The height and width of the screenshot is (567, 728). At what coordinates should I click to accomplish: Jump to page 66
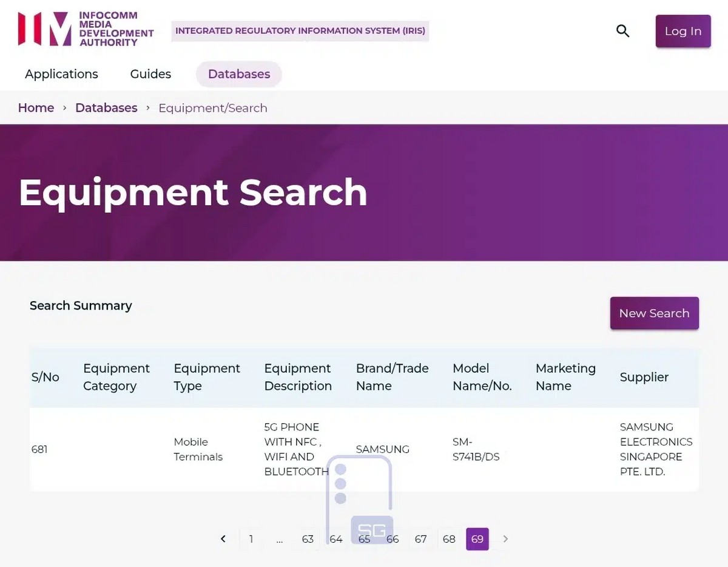click(393, 539)
